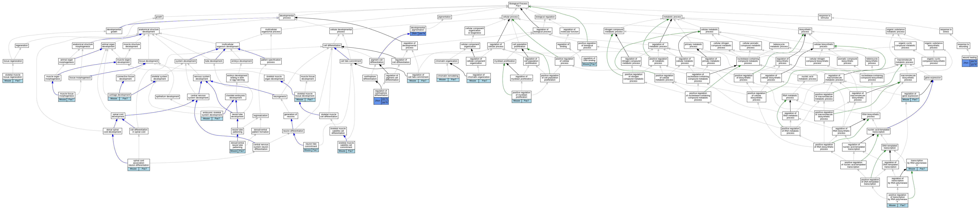Select the "muscle tissue morphogenesis" label

pyautogui.click(x=67, y=95)
